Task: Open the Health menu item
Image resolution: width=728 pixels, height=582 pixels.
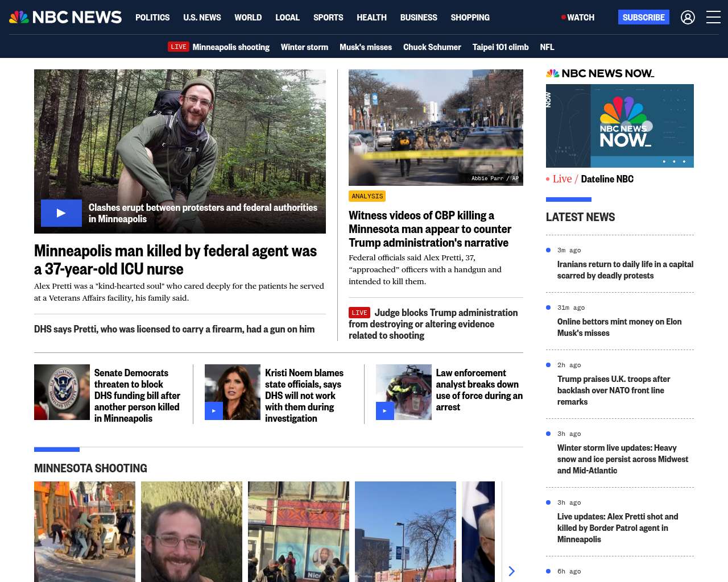Action: click(x=371, y=18)
